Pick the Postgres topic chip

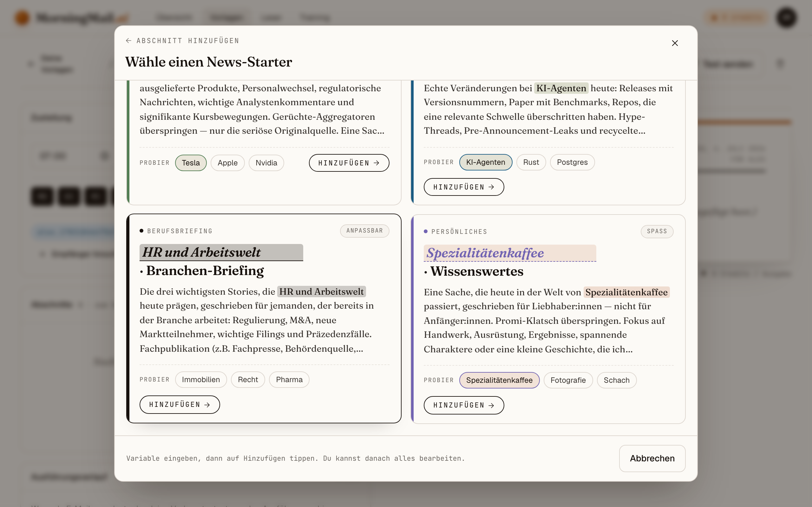[572, 162]
